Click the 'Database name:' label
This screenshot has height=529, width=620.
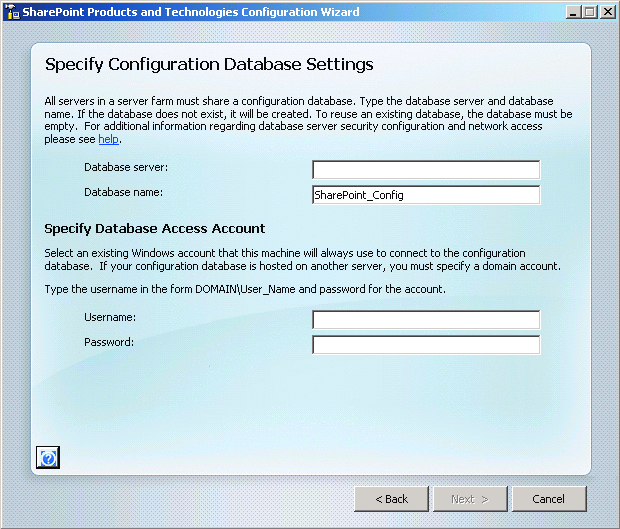[123, 192]
